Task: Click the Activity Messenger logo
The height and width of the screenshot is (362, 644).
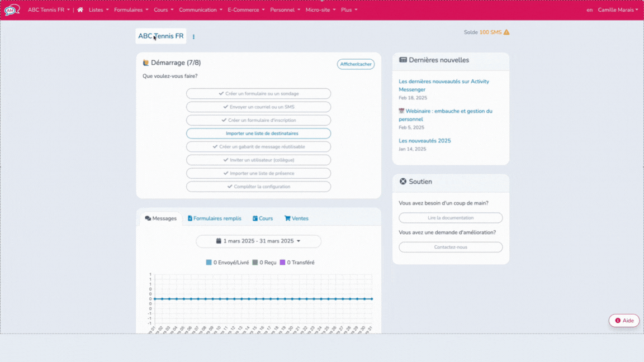Action: (11, 9)
